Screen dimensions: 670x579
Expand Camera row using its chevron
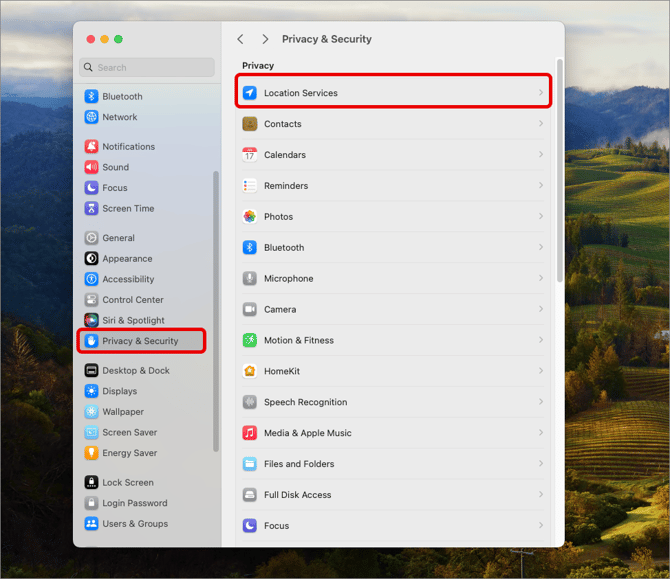(541, 309)
